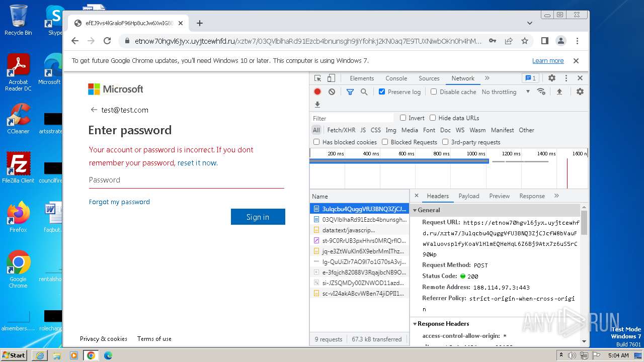Open FileZilla Client desktop shortcut
The width and height of the screenshot is (644, 362).
18,168
